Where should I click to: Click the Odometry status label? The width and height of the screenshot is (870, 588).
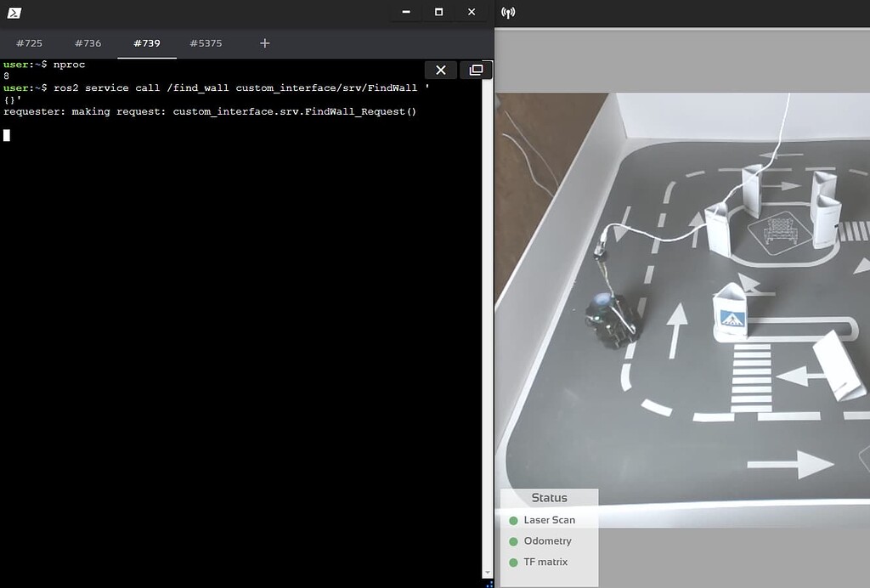(x=548, y=541)
